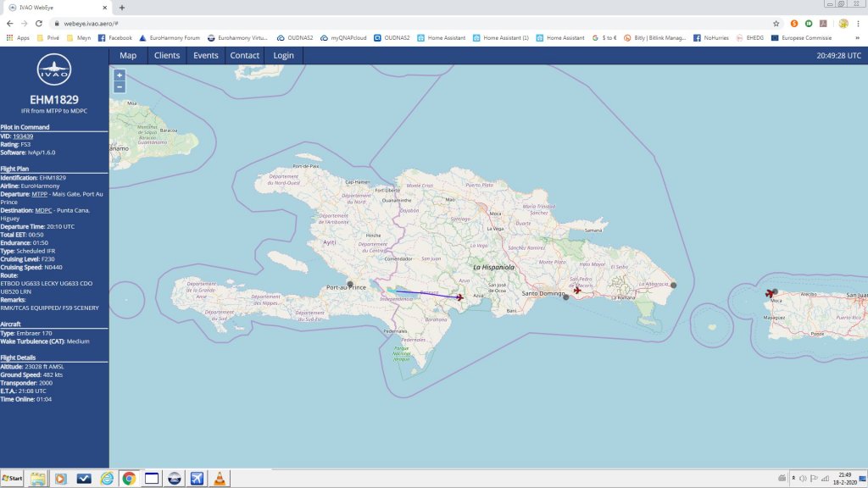This screenshot has height=488, width=868.
Task: Click the Login button in navbar
Action: coord(283,56)
